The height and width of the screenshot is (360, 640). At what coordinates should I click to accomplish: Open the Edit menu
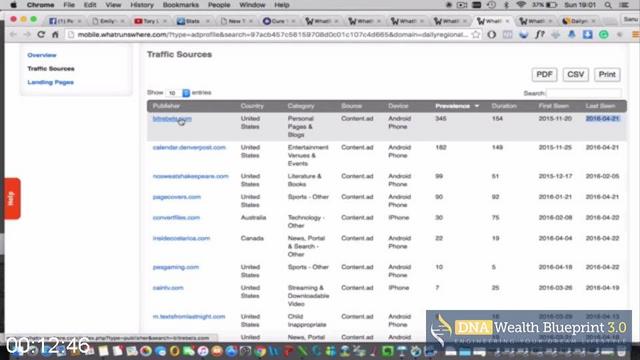pyautogui.click(x=90, y=5)
